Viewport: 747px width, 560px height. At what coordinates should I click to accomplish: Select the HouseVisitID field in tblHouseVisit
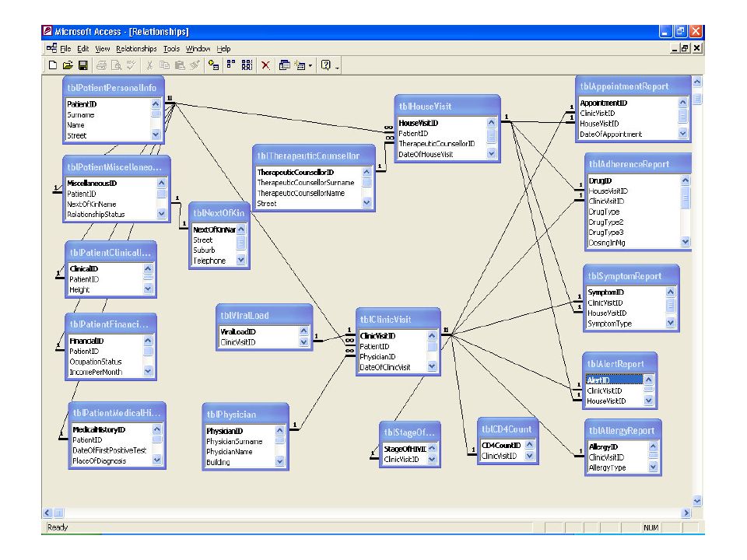click(x=419, y=123)
